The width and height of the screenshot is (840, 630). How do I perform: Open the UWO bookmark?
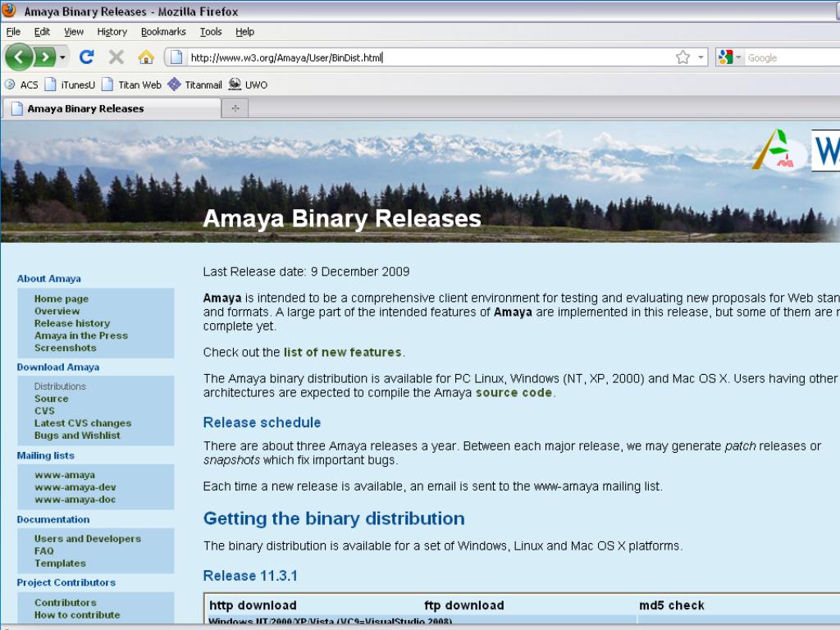[x=248, y=84]
